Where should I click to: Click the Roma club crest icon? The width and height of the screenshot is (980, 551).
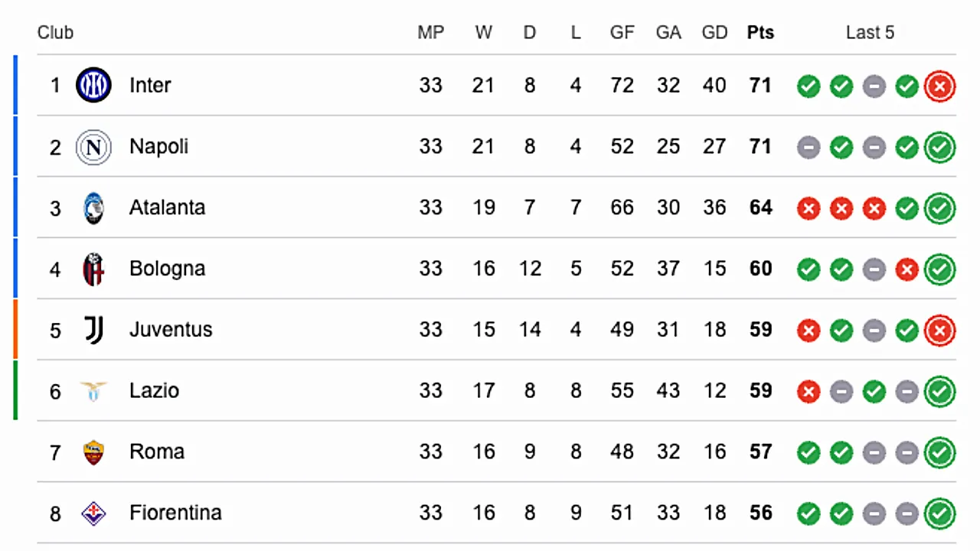[x=93, y=452]
